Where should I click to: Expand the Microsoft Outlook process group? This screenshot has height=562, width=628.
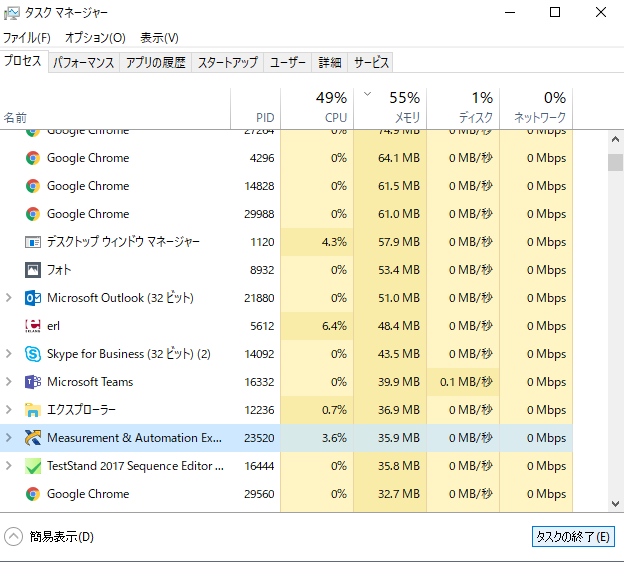[x=9, y=298]
